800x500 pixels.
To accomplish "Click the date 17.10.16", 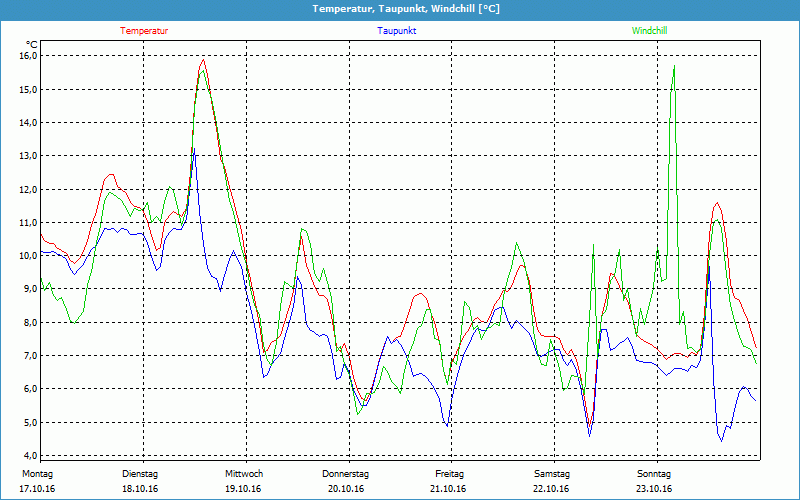I will click(x=37, y=489).
